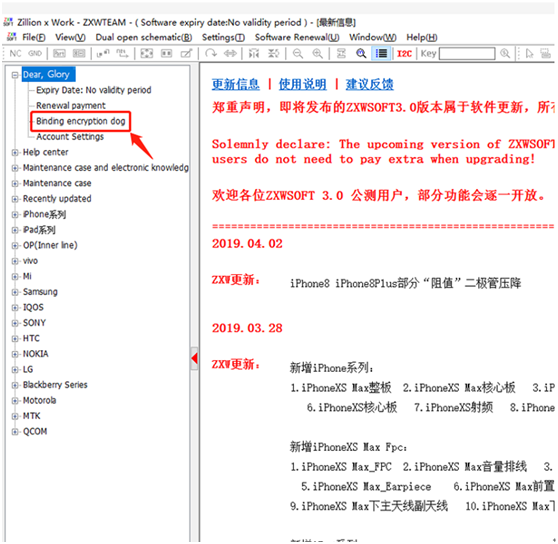Collapse the left panel with red arrow
This screenshot has height=544, width=558.
point(194,358)
